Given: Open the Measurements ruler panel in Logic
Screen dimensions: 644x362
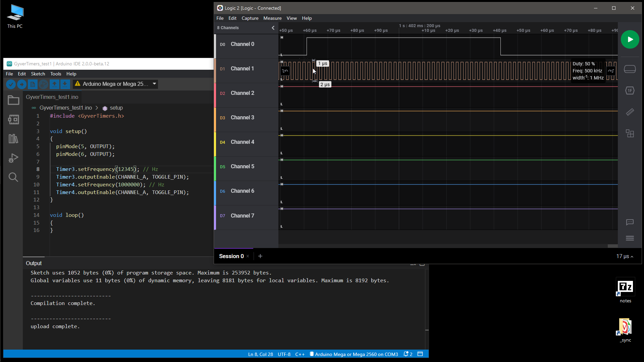Looking at the screenshot, I should (x=630, y=112).
